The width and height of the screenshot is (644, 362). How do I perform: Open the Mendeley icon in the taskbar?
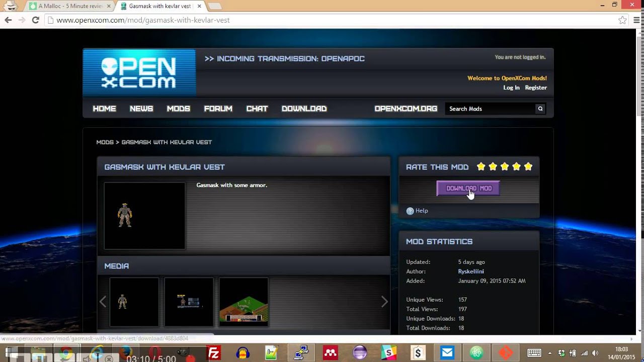click(x=331, y=353)
